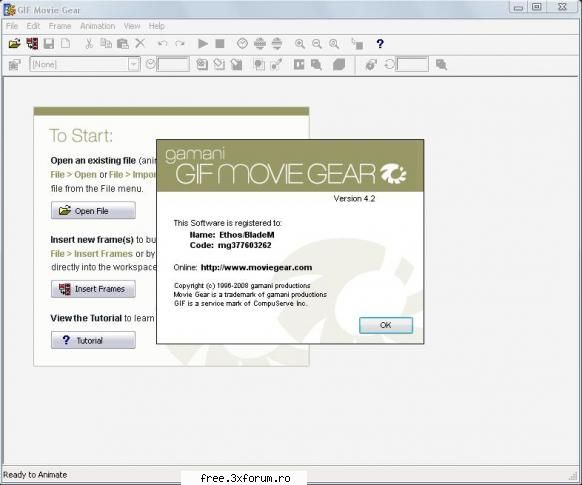Click the 'Code: mg377603262' text

tap(230, 245)
